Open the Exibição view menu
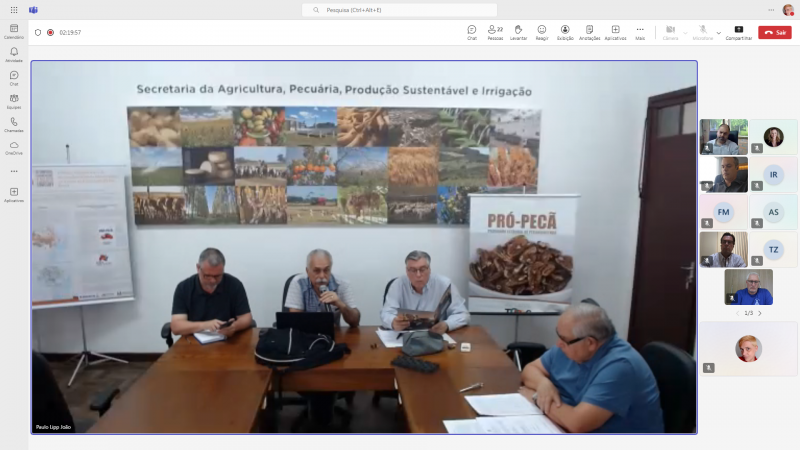 coord(565,32)
